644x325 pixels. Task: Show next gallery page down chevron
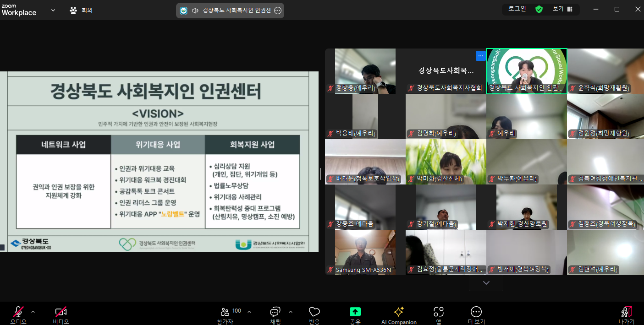486,283
